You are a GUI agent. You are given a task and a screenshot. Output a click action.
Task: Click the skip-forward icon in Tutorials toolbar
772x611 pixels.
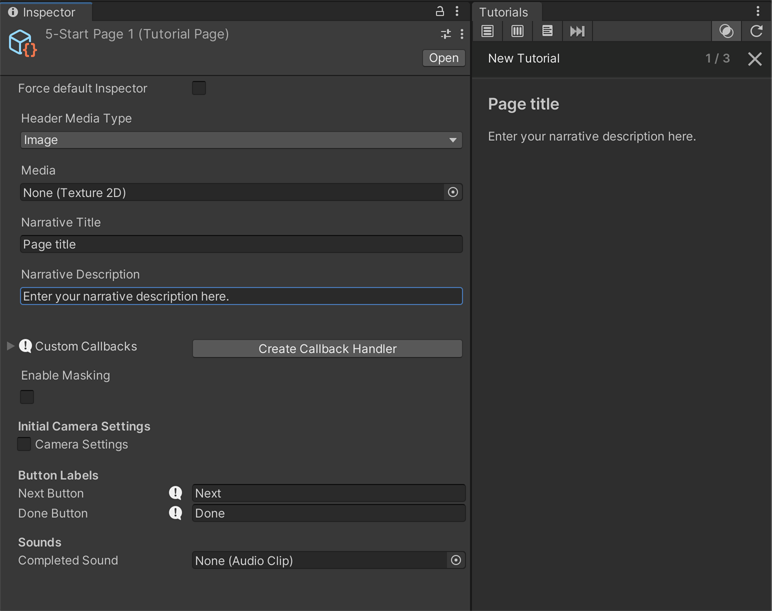(x=577, y=31)
